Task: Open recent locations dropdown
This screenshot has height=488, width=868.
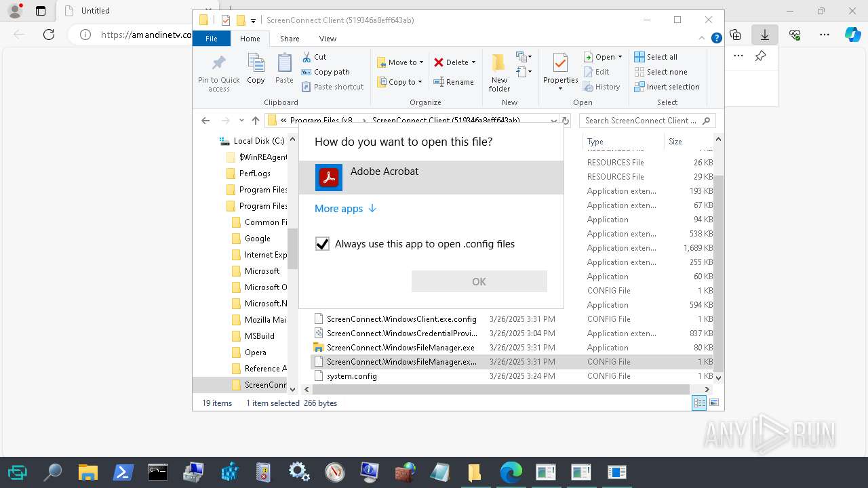Action: pos(241,121)
